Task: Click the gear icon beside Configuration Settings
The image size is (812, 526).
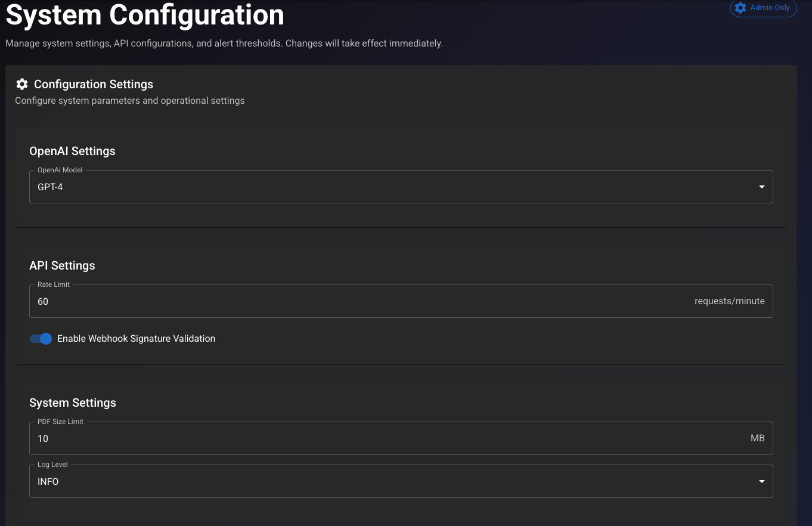Action: coord(22,84)
